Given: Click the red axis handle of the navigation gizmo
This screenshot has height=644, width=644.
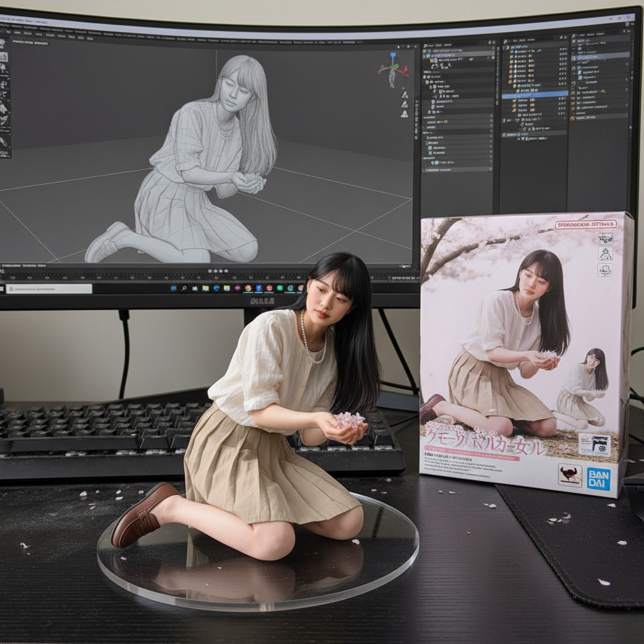Looking at the screenshot, I should tap(406, 68).
